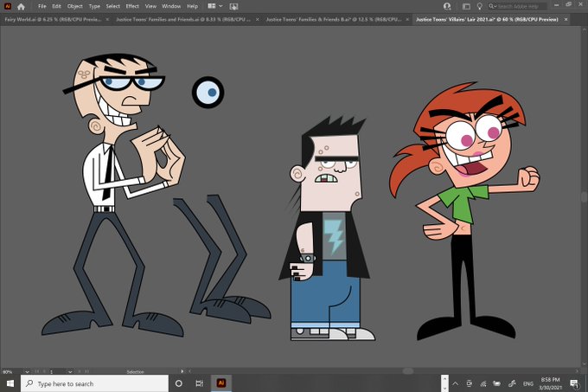Viewport: 588px width, 392px height.
Task: Click the pen link tray icon
Action: tap(512, 383)
